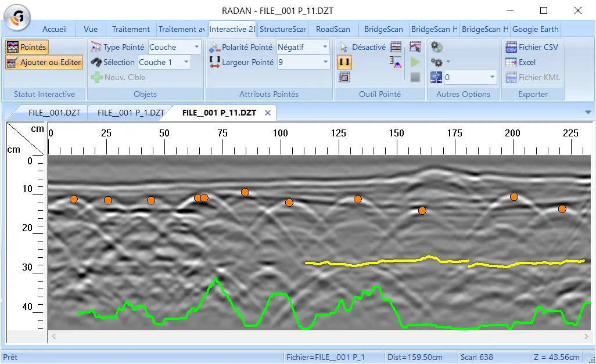Image resolution: width=596 pixels, height=364 pixels.
Task: Toggle Ajouter ou Editer mode
Action: [x=44, y=62]
